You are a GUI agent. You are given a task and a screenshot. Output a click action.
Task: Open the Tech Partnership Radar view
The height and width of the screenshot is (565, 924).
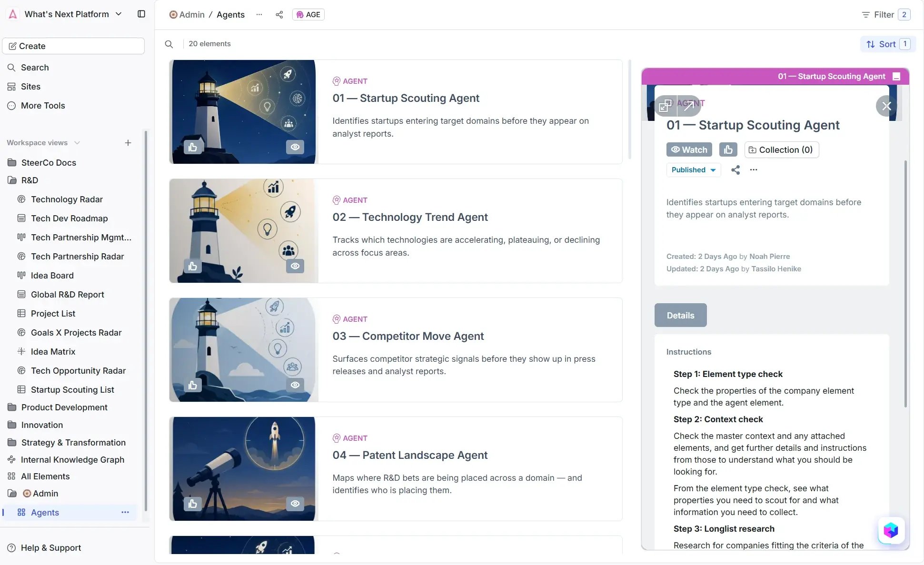pos(77,256)
